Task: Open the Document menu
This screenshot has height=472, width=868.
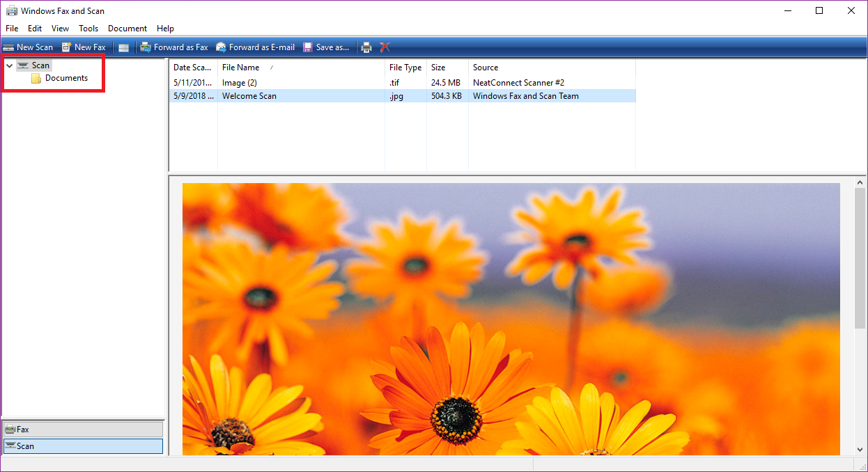Action: click(127, 29)
